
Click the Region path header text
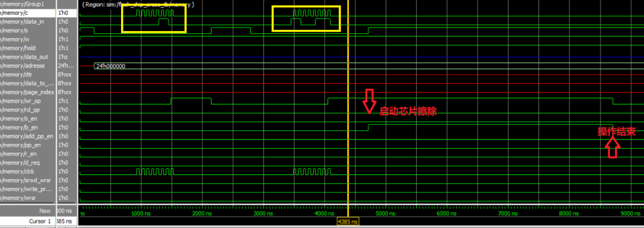tap(138, 5)
